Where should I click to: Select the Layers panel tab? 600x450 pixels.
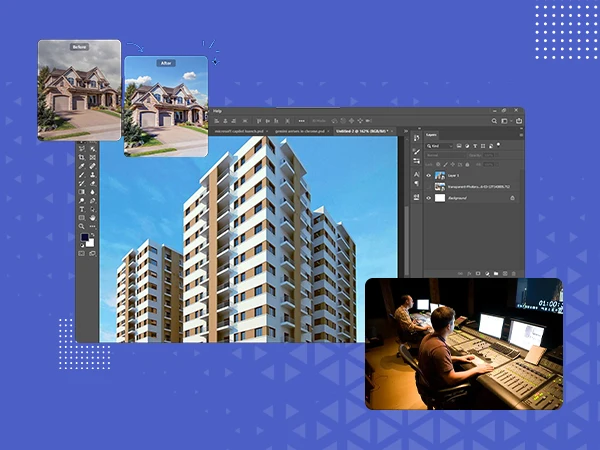pos(431,135)
